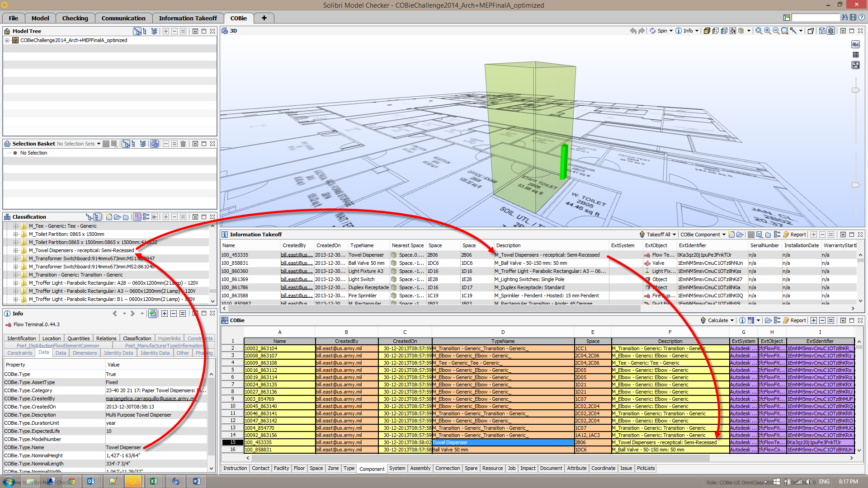Toggle the Abc text labels button
This screenshot has height=488, width=868.
[855, 44]
